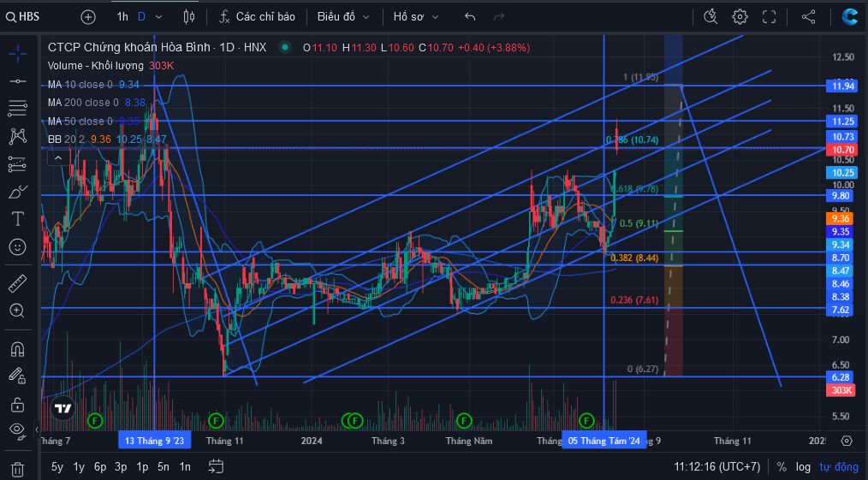This screenshot has height=480, width=868.
Task: Click the 10.70 current price label
Action: point(842,150)
